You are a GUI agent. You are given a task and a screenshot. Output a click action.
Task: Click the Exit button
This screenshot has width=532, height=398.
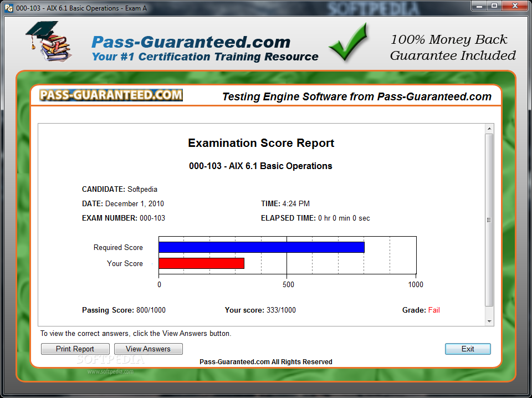point(468,349)
